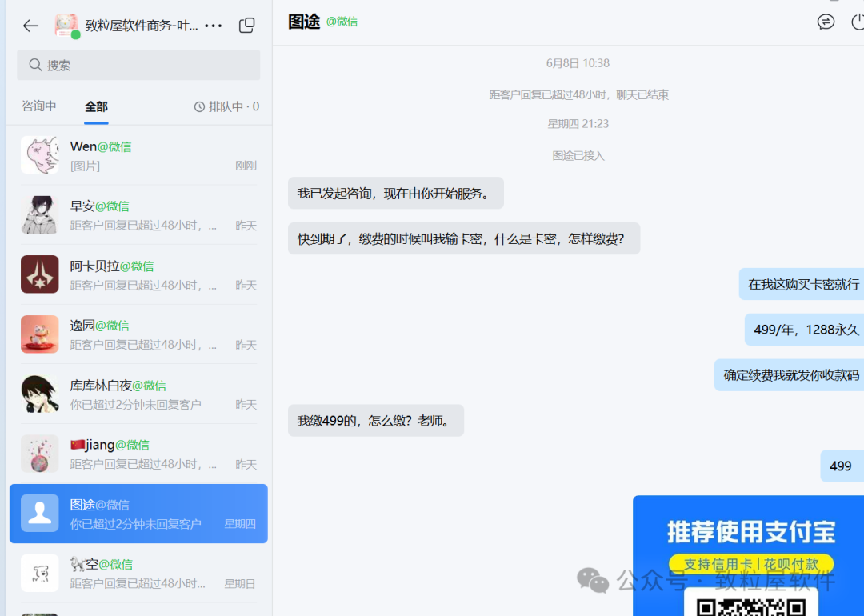Click the pop-out window icon

pyautogui.click(x=247, y=26)
